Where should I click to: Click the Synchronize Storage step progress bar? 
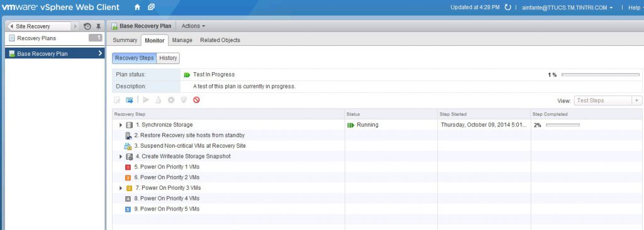pos(563,125)
